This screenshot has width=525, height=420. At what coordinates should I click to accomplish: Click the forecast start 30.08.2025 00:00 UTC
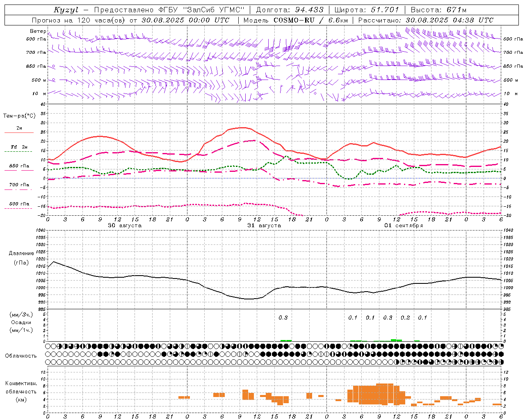[x=185, y=20]
